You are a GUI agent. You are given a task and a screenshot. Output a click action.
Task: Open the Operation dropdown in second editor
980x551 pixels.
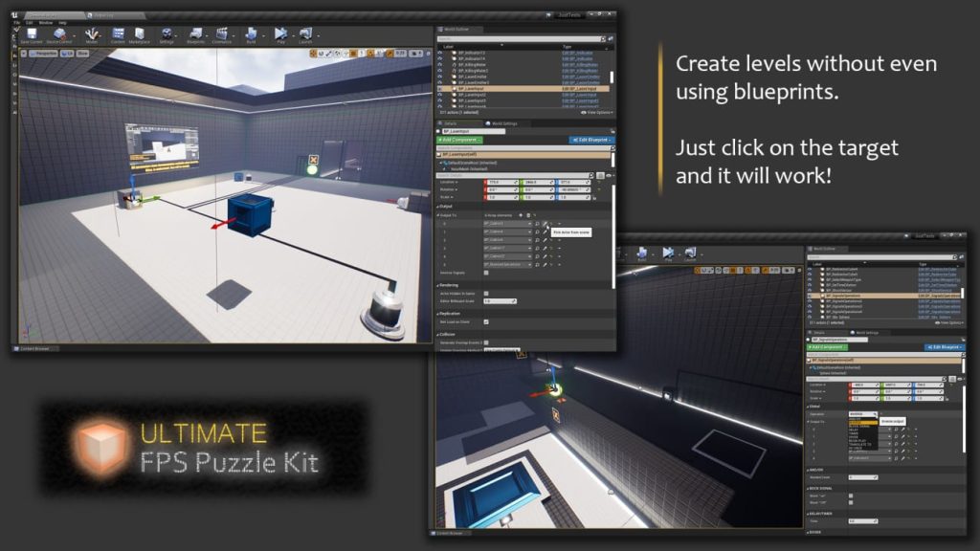point(863,413)
